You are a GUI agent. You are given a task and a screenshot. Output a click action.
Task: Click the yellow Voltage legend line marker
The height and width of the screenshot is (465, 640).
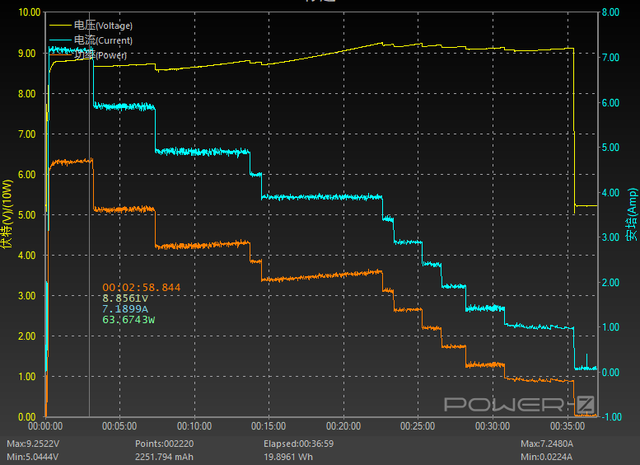coord(60,24)
